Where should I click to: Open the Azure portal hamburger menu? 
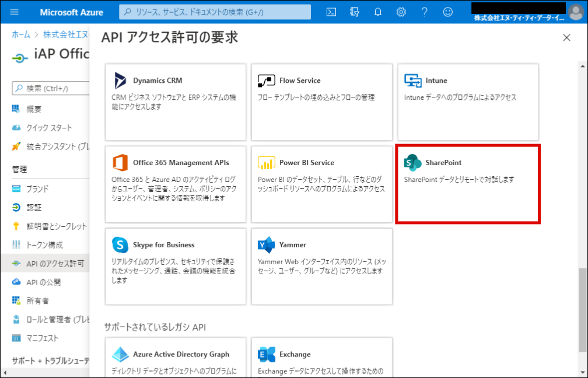click(14, 12)
